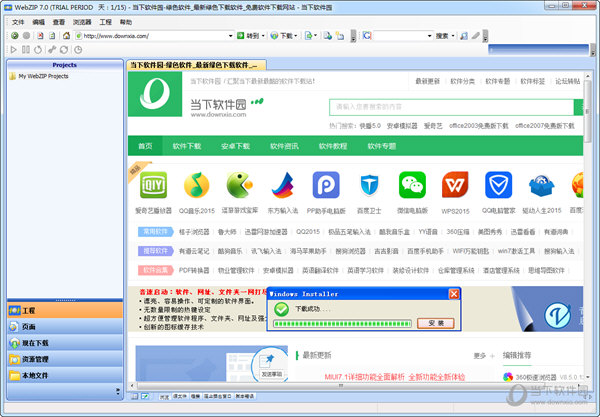The height and width of the screenshot is (417, 600).
Task: Click the play/start project icon
Action: (14, 50)
